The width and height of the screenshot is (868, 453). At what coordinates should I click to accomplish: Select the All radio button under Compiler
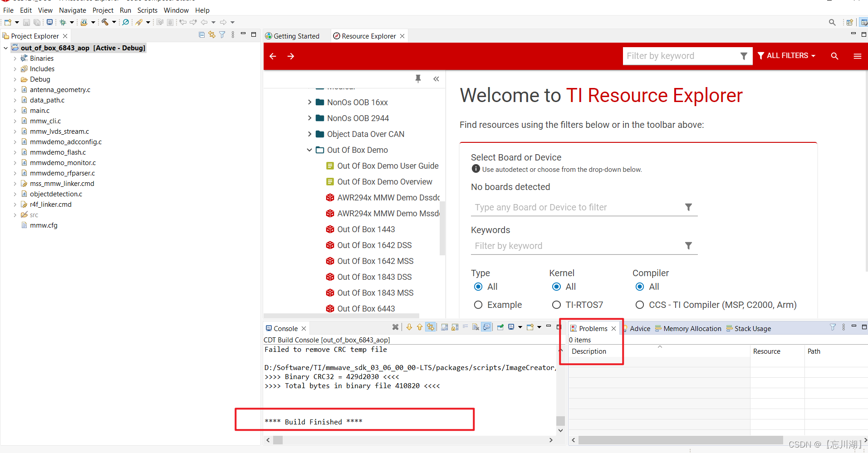coord(640,287)
